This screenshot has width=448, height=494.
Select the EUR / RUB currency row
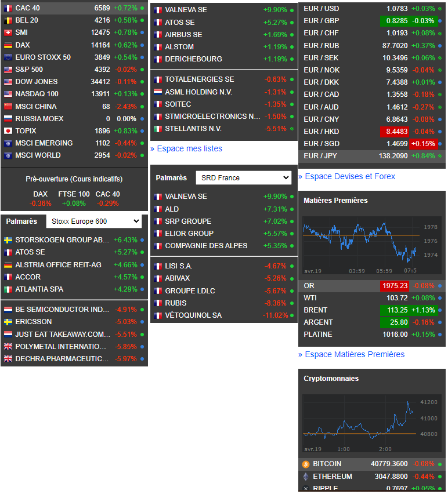[x=372, y=46]
